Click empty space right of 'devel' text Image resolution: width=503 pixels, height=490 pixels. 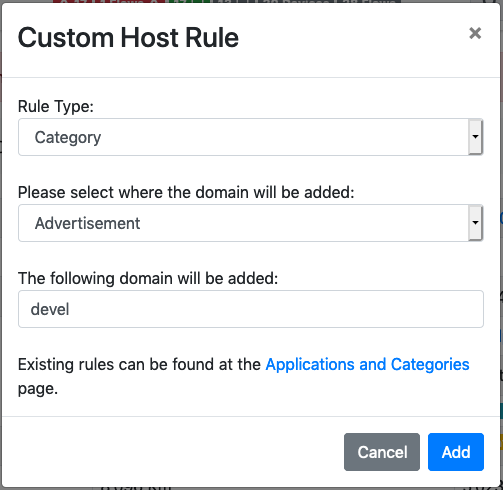(273, 309)
